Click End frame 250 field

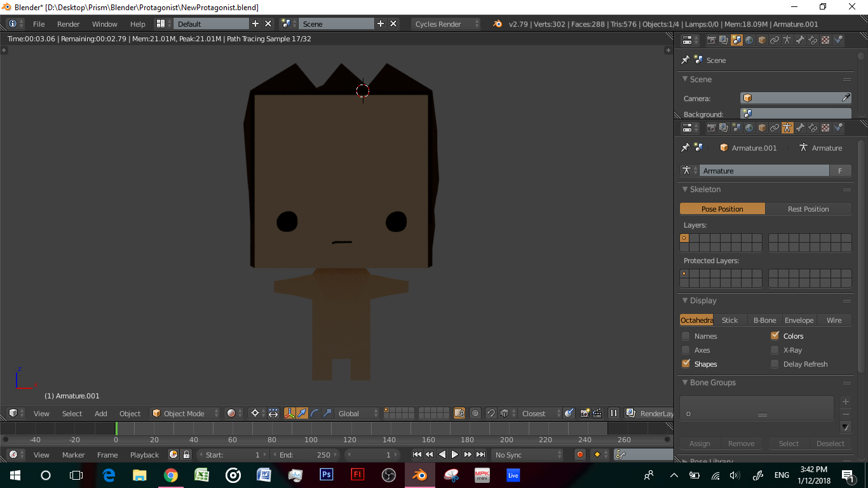(x=305, y=454)
